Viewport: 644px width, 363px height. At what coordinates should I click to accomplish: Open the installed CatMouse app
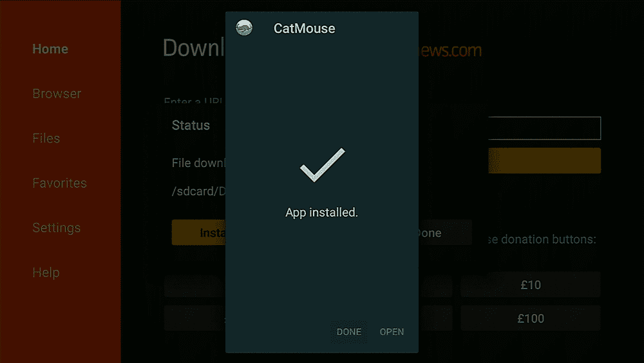pos(392,332)
